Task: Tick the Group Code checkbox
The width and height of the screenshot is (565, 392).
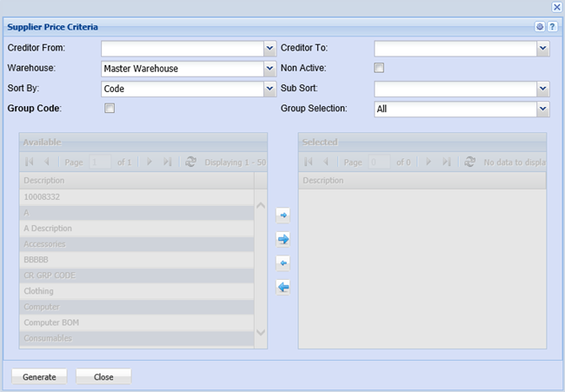Action: 110,109
